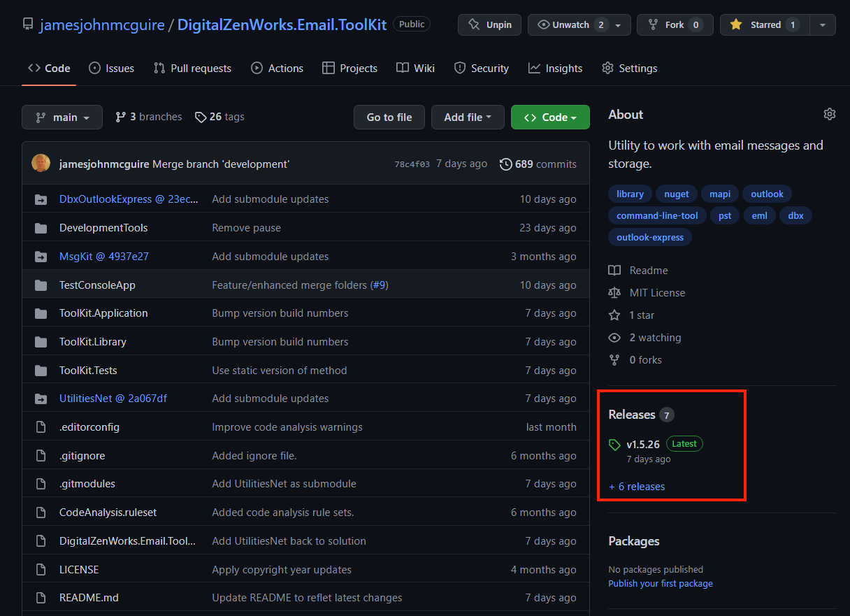Open the commit history clock icon
Screen dimensions: 850x616
tap(505, 164)
